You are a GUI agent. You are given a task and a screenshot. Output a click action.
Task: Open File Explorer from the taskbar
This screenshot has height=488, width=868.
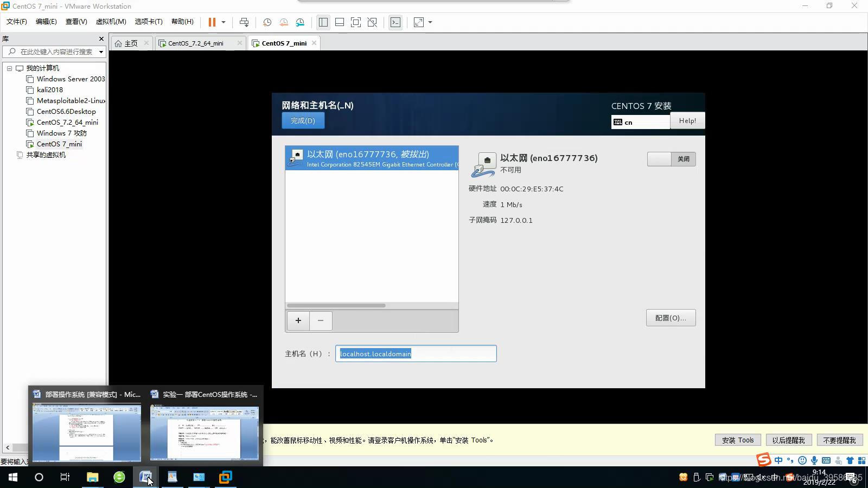(92, 477)
